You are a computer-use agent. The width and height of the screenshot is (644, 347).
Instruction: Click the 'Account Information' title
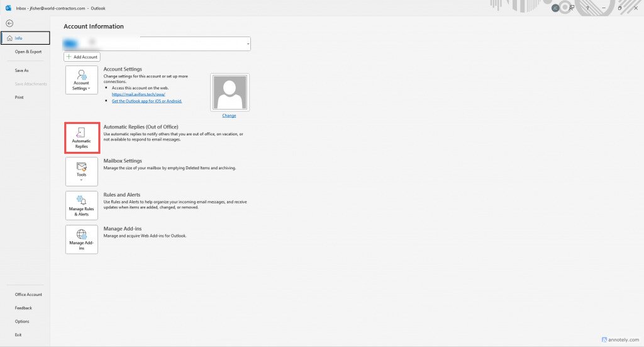click(x=94, y=26)
